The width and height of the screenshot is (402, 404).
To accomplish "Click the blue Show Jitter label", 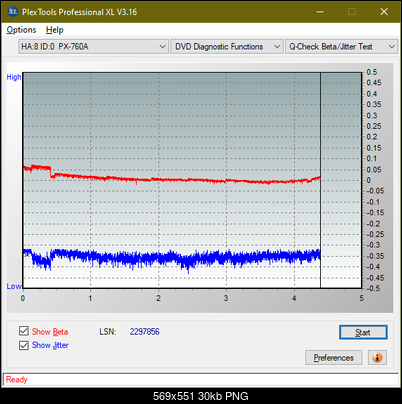I will 50,345.
